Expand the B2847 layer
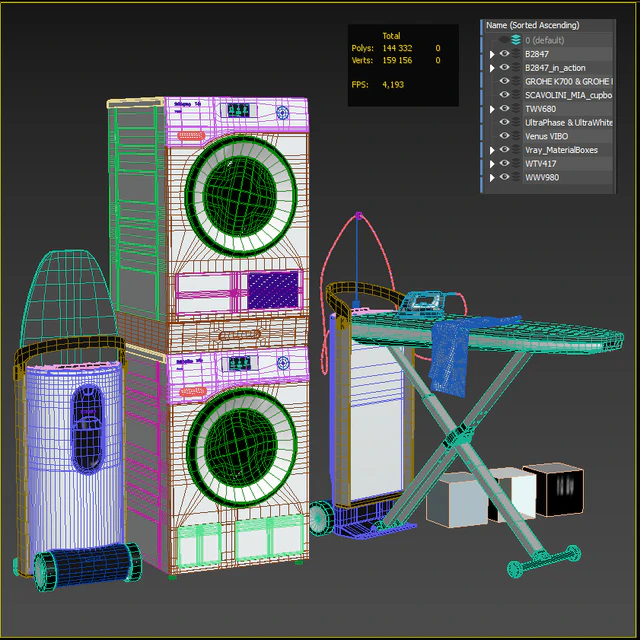This screenshot has width=640, height=640. pyautogui.click(x=492, y=54)
